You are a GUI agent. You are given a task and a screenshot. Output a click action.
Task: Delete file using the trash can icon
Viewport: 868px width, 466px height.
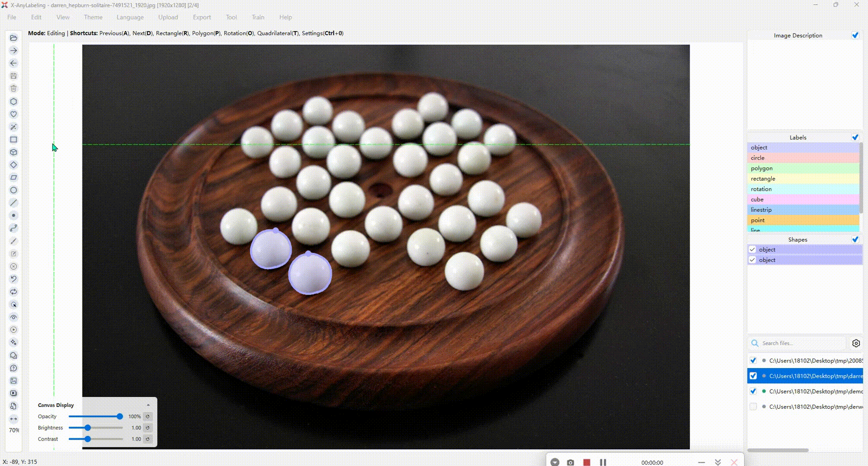point(13,88)
